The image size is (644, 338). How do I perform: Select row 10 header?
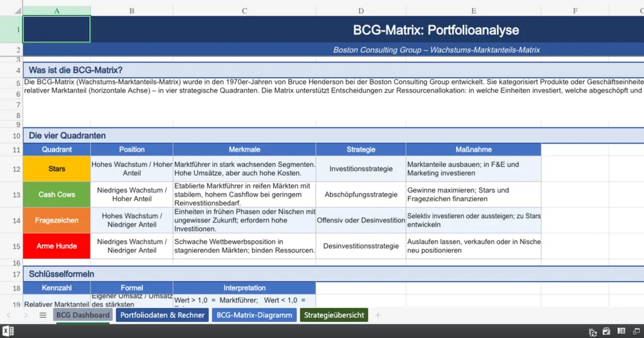tap(11, 136)
